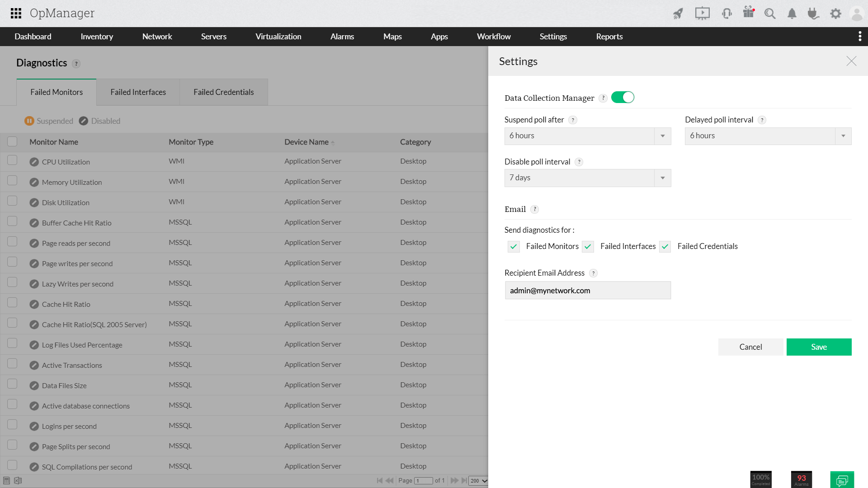The image size is (868, 488).
Task: Uncheck the Failed Monitors email checkbox
Action: click(x=514, y=247)
